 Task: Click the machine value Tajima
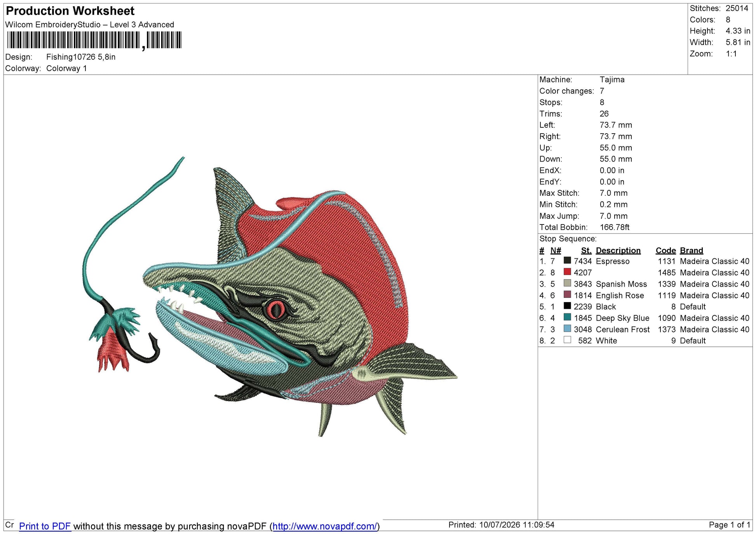tap(612, 80)
